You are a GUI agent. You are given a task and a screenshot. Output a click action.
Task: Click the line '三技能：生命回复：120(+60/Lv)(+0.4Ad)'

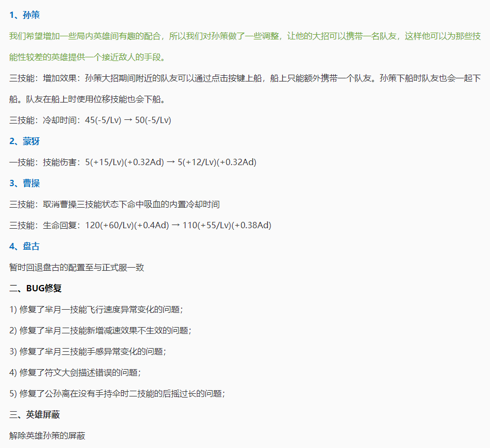point(141,226)
